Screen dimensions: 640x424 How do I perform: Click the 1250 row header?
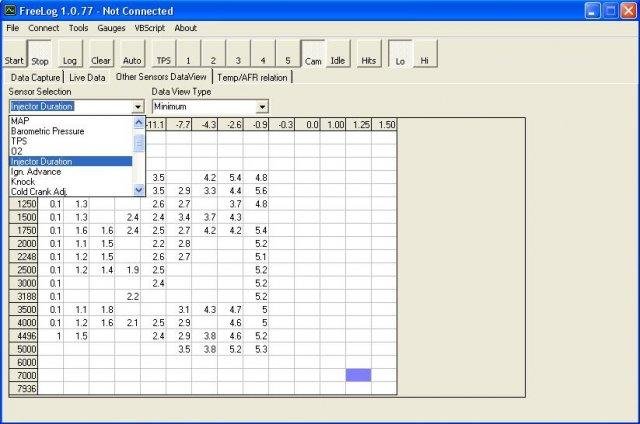tap(24, 204)
